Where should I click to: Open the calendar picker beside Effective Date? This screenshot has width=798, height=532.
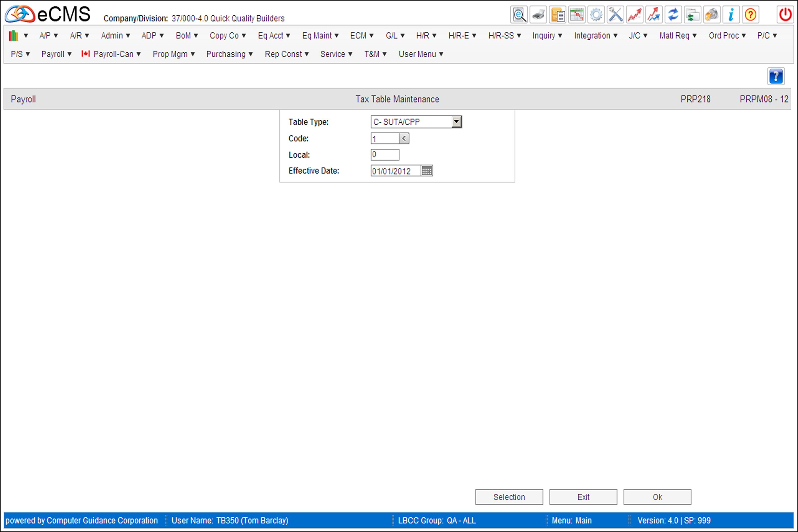[x=427, y=171]
